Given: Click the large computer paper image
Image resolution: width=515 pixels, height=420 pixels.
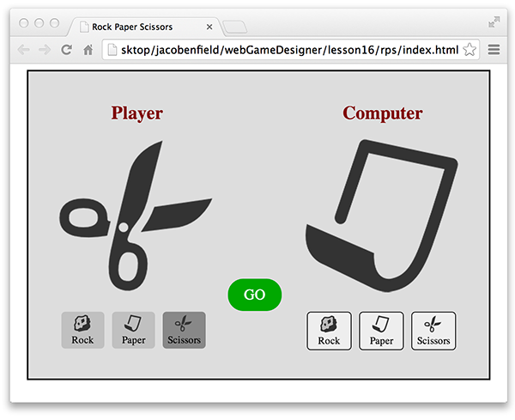Looking at the screenshot, I should 382,216.
